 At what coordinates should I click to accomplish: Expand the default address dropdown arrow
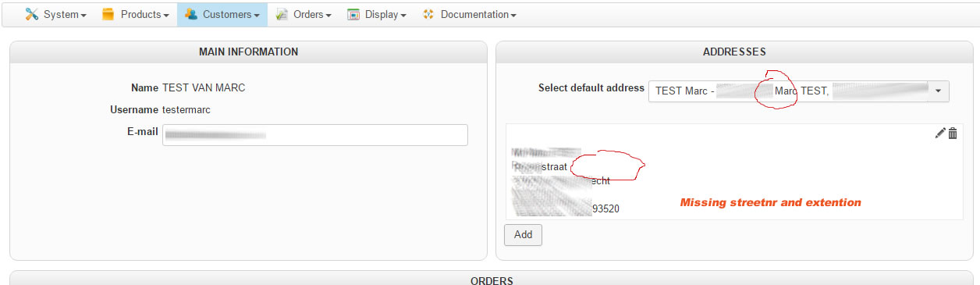(938, 91)
